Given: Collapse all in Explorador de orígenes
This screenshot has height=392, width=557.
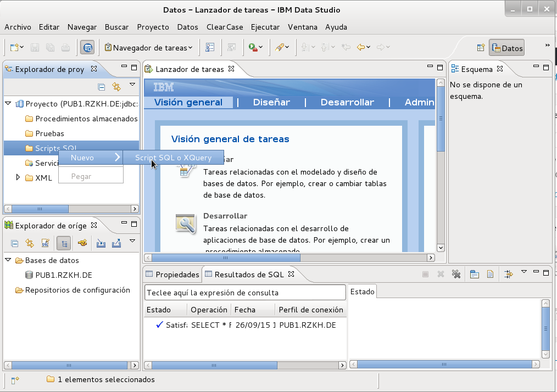Looking at the screenshot, I should click(x=15, y=243).
